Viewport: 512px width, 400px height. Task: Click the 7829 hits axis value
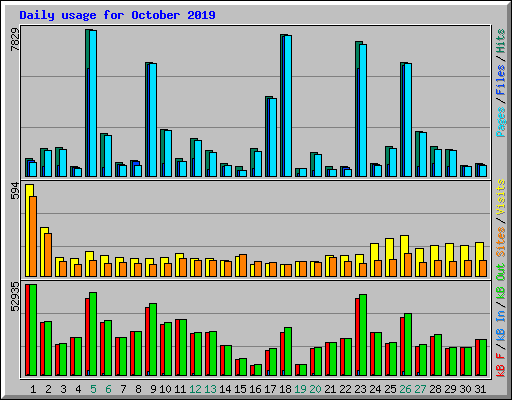pos(15,40)
